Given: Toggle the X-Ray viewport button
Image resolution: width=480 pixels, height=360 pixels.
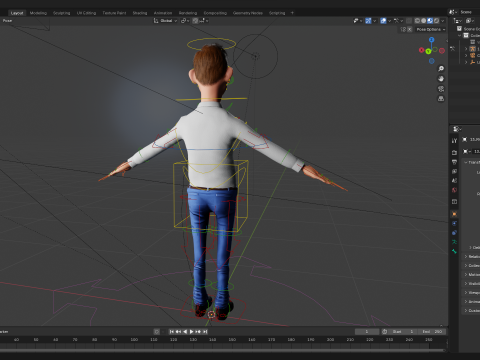Looking at the screenshot, I should click(x=409, y=21).
